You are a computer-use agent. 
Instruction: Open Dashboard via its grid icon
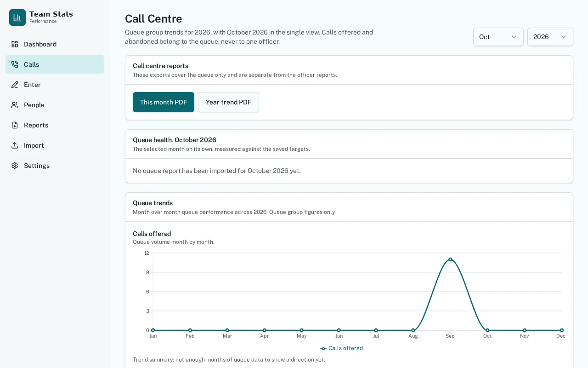(15, 44)
